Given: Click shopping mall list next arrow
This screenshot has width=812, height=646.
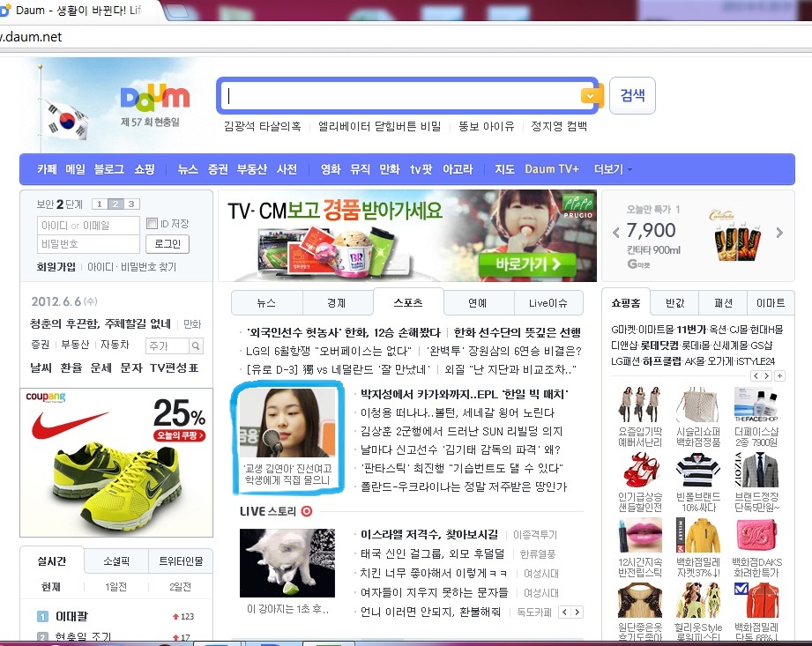Looking at the screenshot, I should [766, 375].
